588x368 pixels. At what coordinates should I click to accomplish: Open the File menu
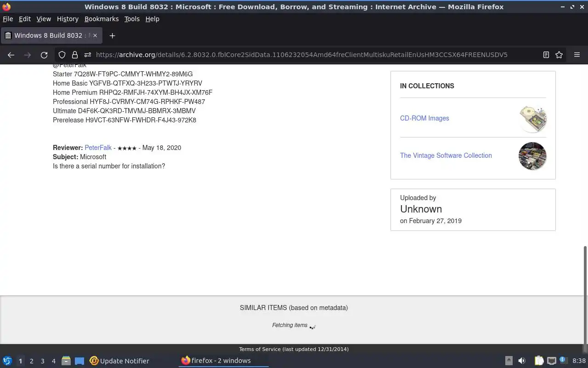point(8,19)
